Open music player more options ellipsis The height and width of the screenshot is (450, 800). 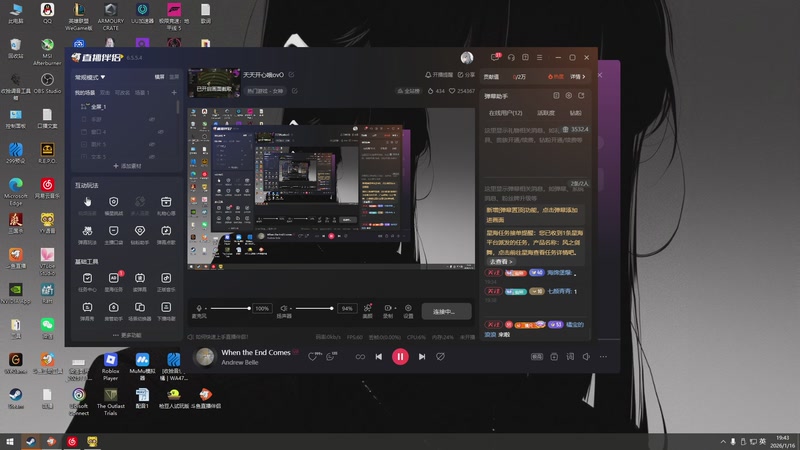(603, 357)
